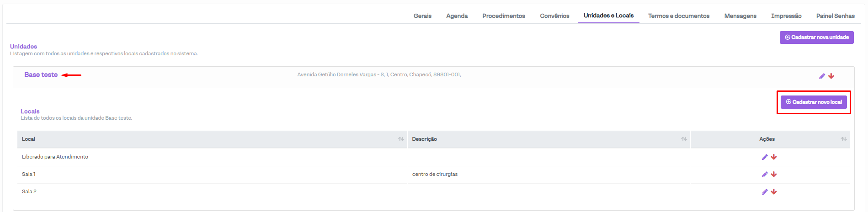Click red arrow icon on Sala 1 row
Screen dimensions: 868x212
point(774,175)
